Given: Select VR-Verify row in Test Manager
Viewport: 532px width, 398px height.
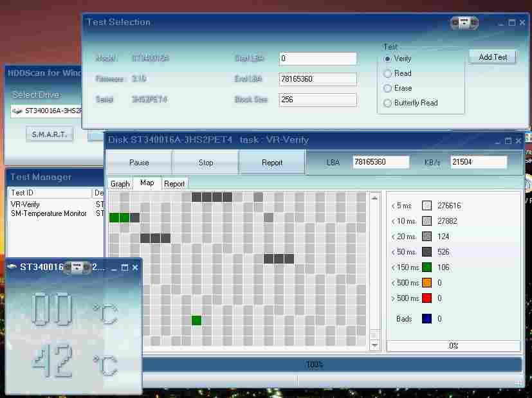Looking at the screenshot, I should coord(57,204).
